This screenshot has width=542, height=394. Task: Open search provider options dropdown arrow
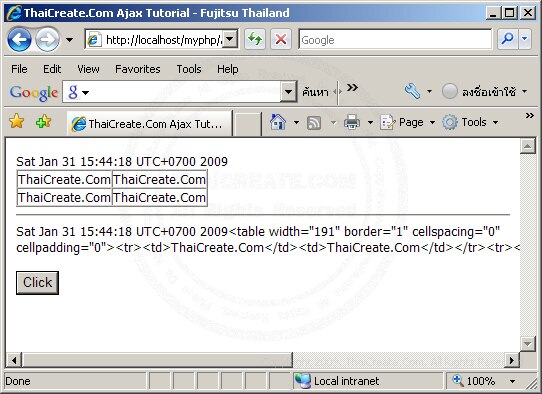pos(525,40)
